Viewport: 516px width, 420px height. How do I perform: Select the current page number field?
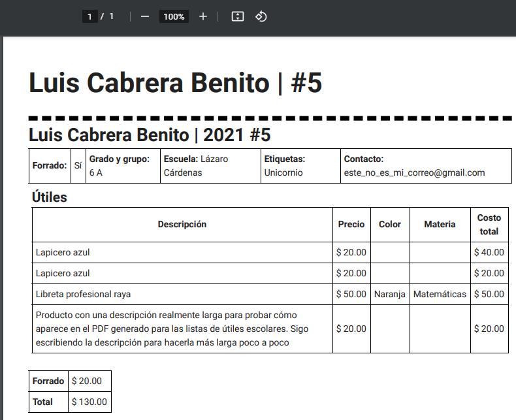(89, 16)
